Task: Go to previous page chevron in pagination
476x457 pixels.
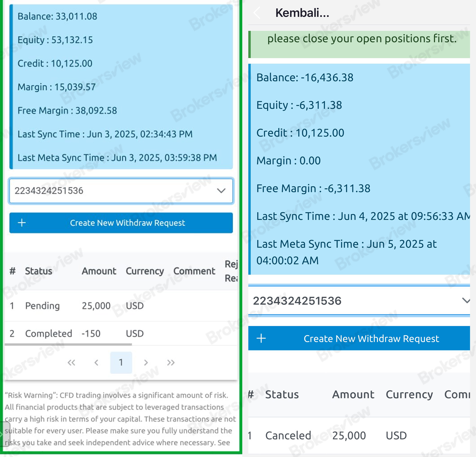Action: click(x=96, y=362)
